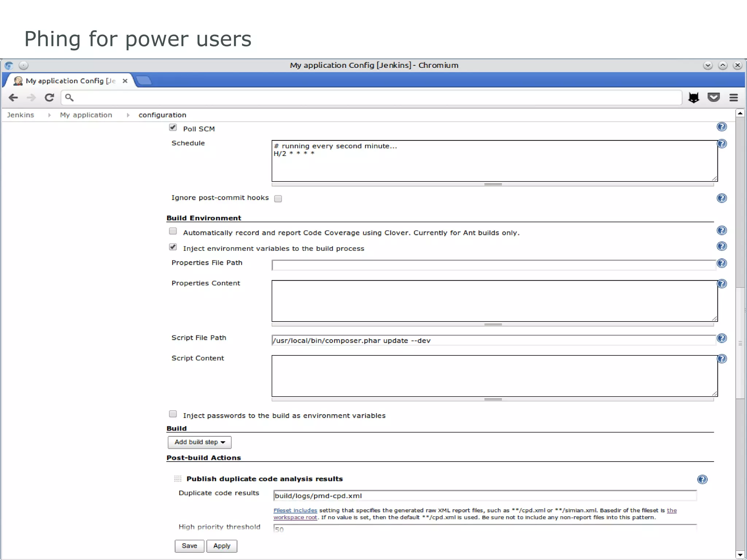Open help for Poll SCM
The image size is (747, 560).
click(x=721, y=127)
